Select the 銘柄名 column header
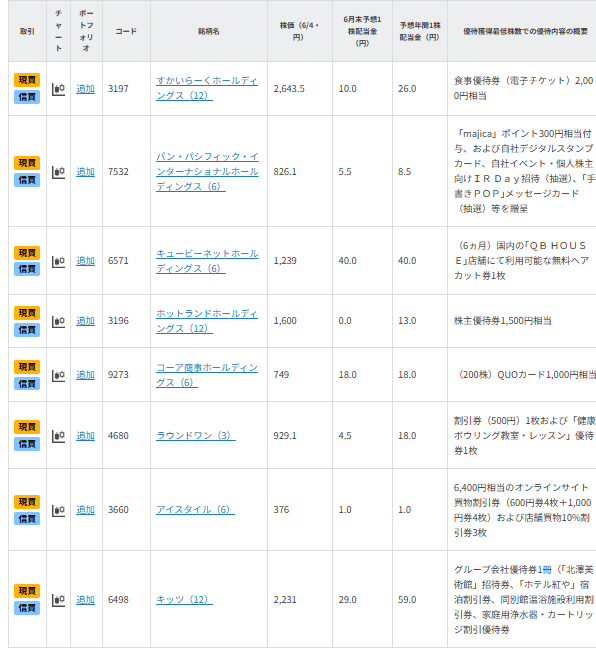 (x=209, y=31)
